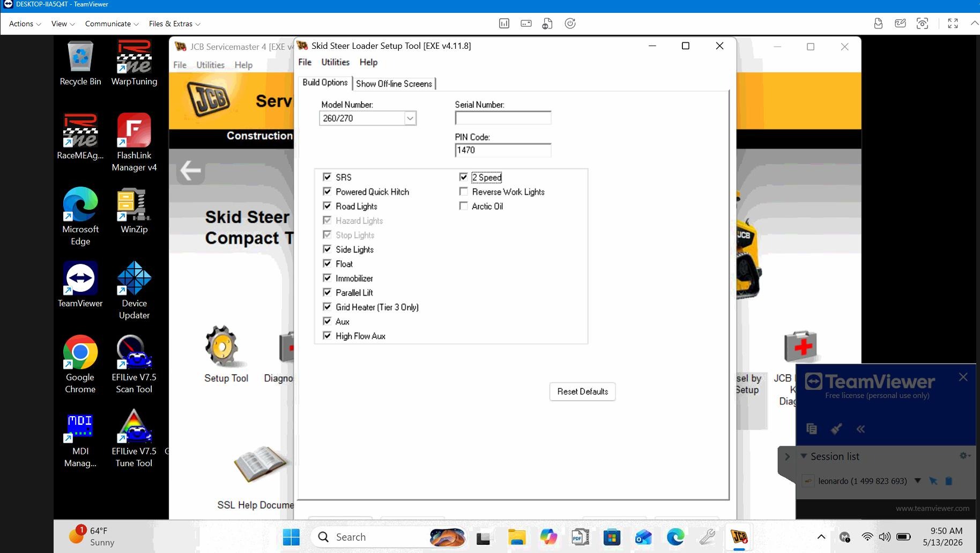
Task: Expand the TeamViewer Actions menu
Action: 25,24
